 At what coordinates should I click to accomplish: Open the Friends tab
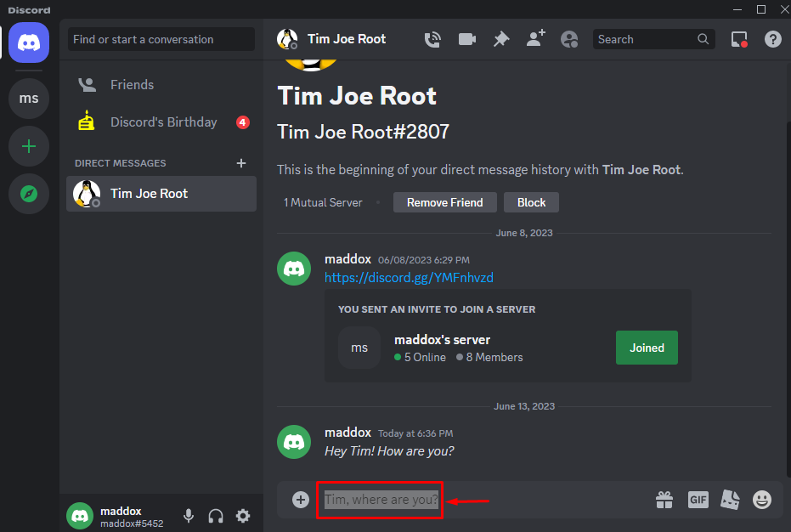(x=161, y=85)
